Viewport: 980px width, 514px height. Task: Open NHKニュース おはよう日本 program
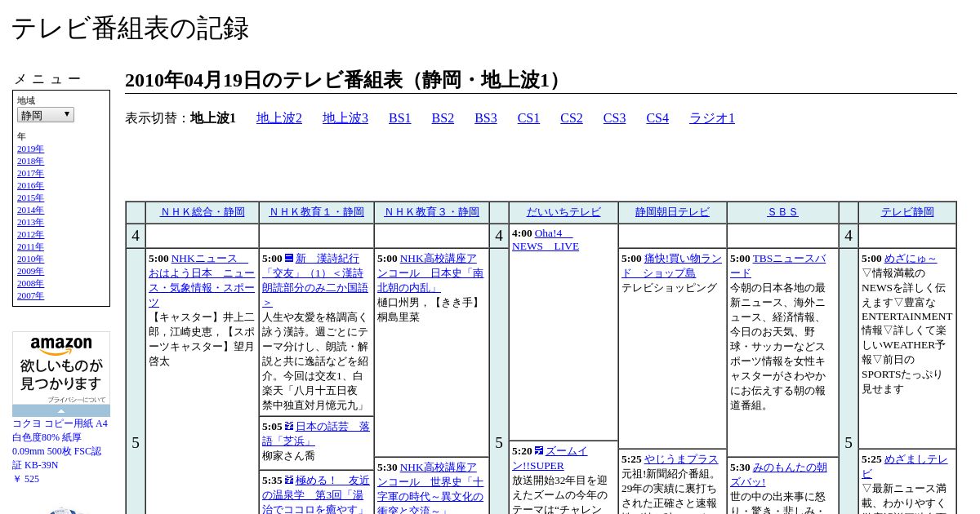pos(202,281)
